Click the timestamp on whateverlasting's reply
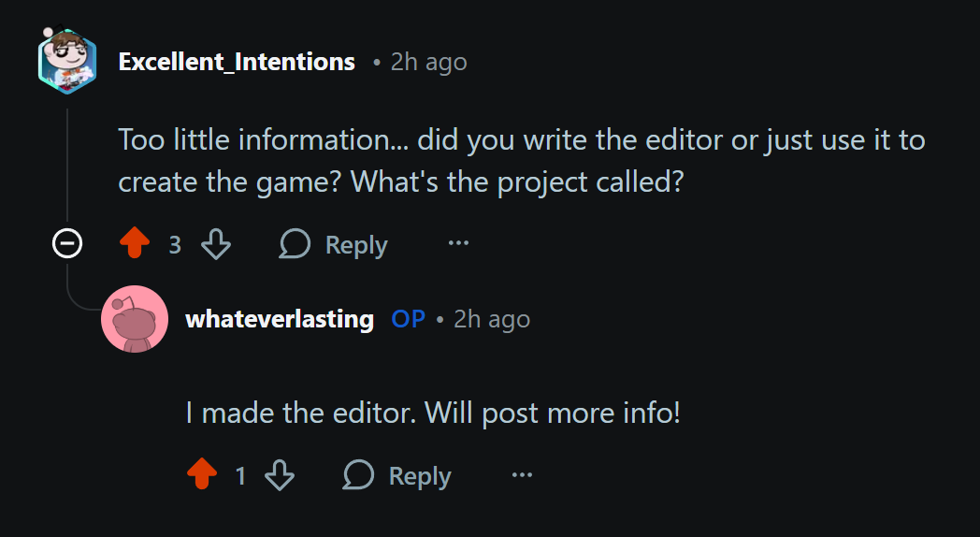The image size is (980, 537). (x=492, y=319)
